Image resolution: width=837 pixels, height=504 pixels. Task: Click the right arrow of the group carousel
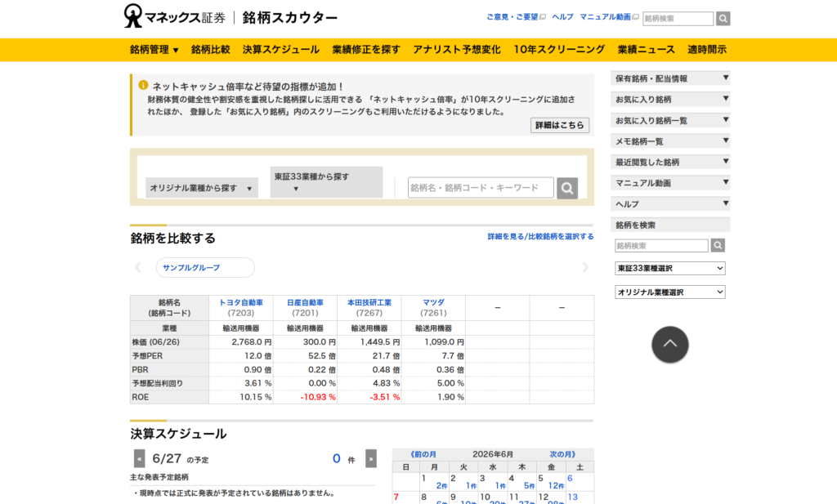point(585,267)
